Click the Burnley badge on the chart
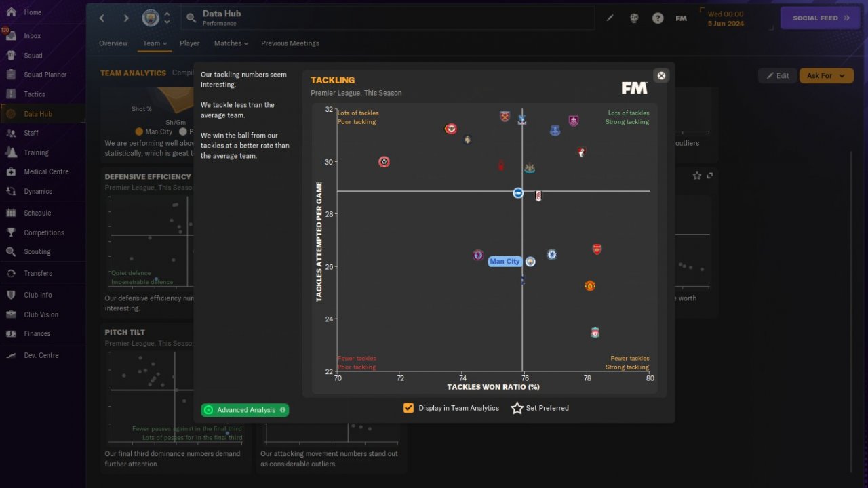868x488 pixels. (574, 121)
